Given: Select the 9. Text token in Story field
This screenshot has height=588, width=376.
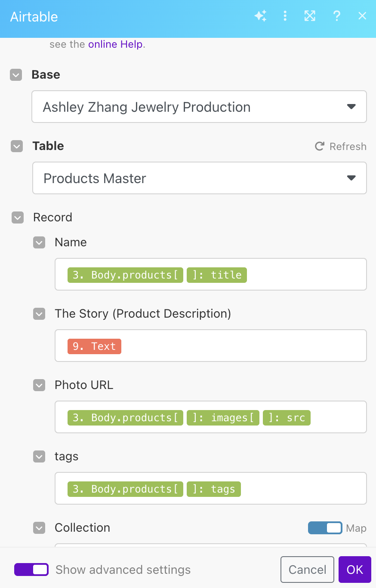Looking at the screenshot, I should pos(95,346).
